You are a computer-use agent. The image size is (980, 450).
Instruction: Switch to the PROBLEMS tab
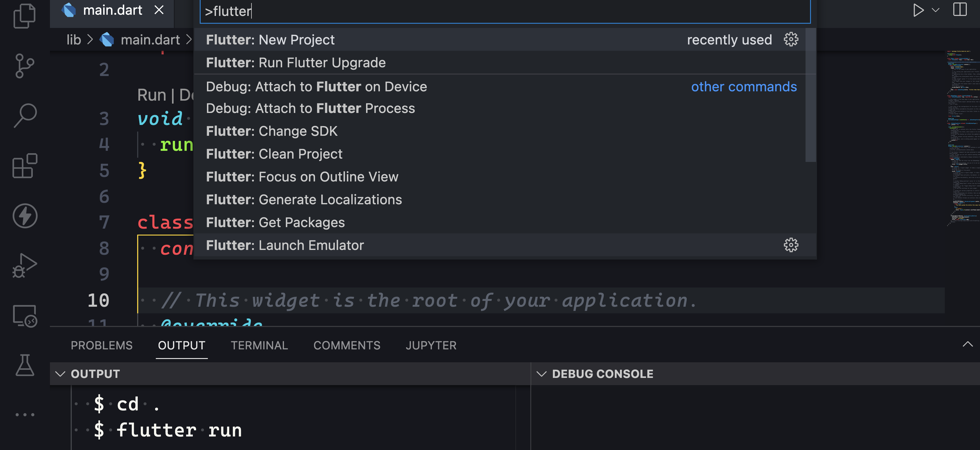pyautogui.click(x=102, y=345)
